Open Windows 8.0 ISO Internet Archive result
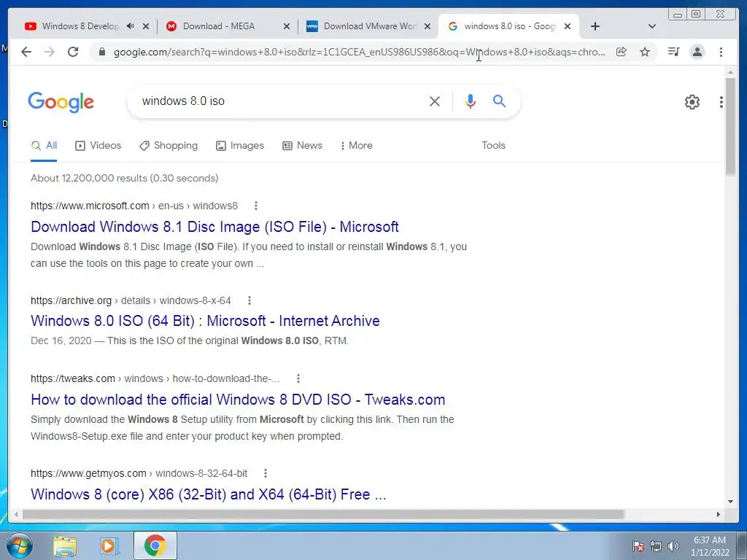Viewport: 747px width, 560px height. [205, 321]
